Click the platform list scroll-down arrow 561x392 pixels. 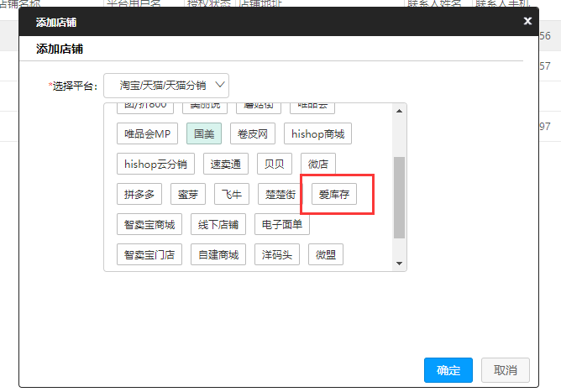[x=399, y=264]
